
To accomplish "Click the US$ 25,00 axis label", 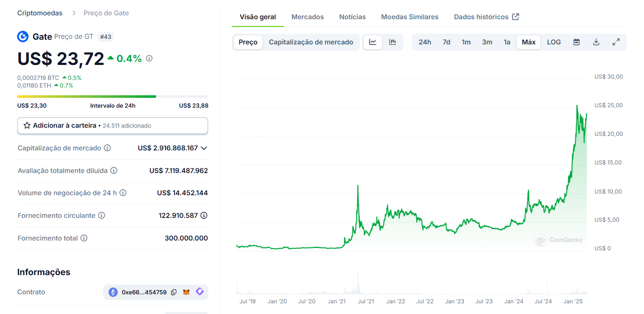I will (x=609, y=105).
